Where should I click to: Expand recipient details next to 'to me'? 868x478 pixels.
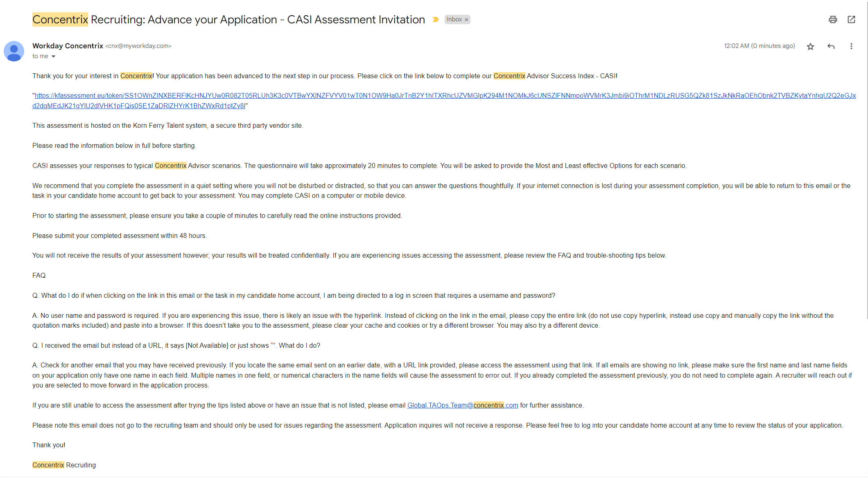[x=53, y=57]
